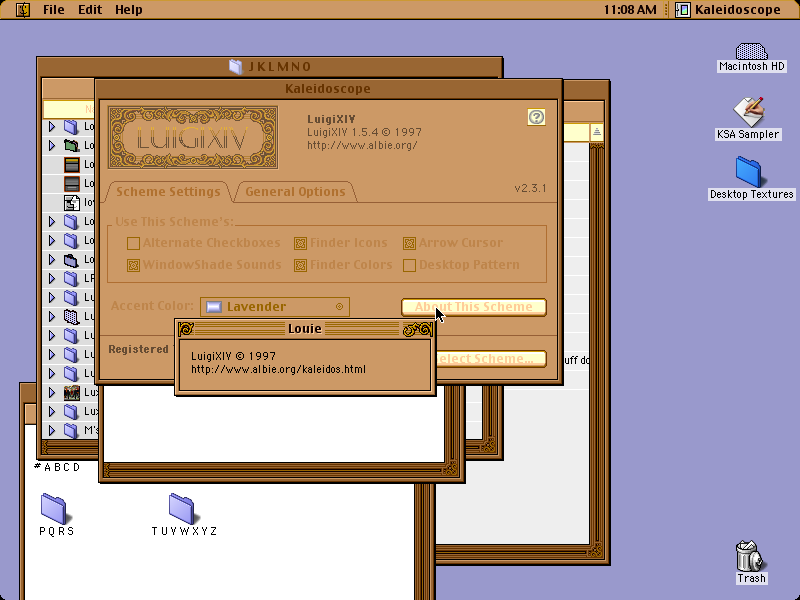Click the question mark help icon in Kaleidoscope

[x=536, y=117]
